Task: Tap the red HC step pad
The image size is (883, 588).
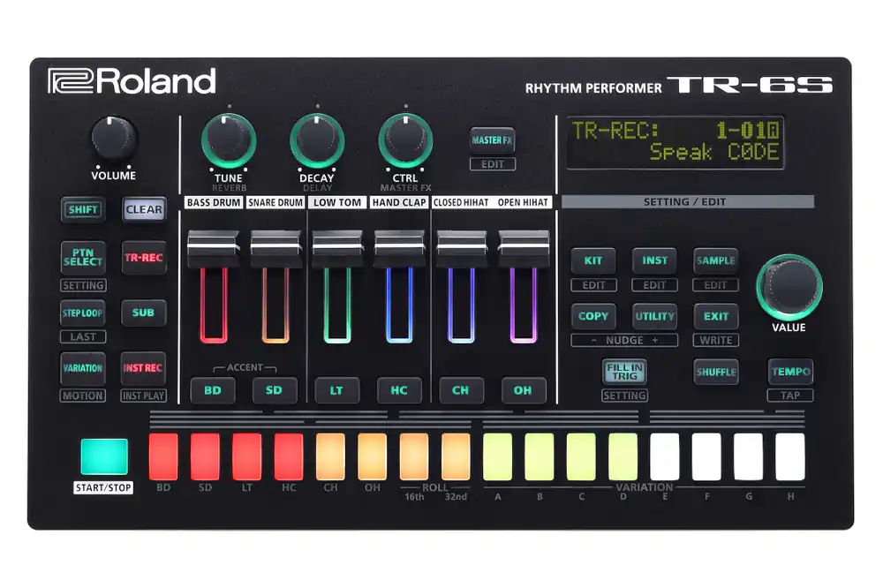Action: tap(289, 456)
